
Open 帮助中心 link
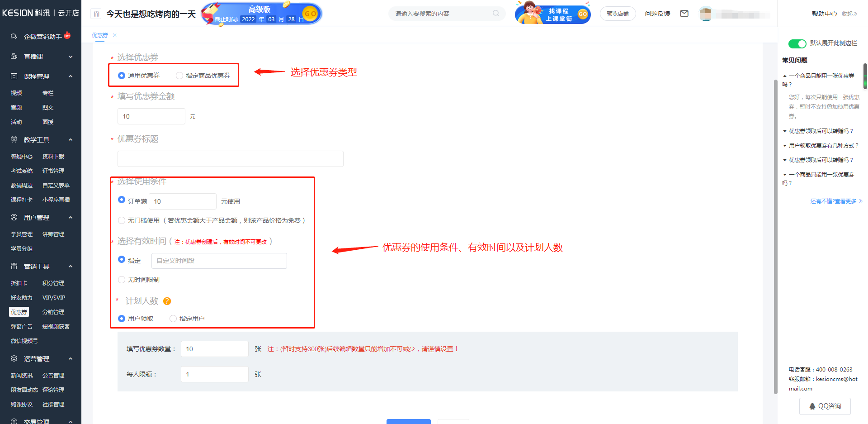[824, 14]
